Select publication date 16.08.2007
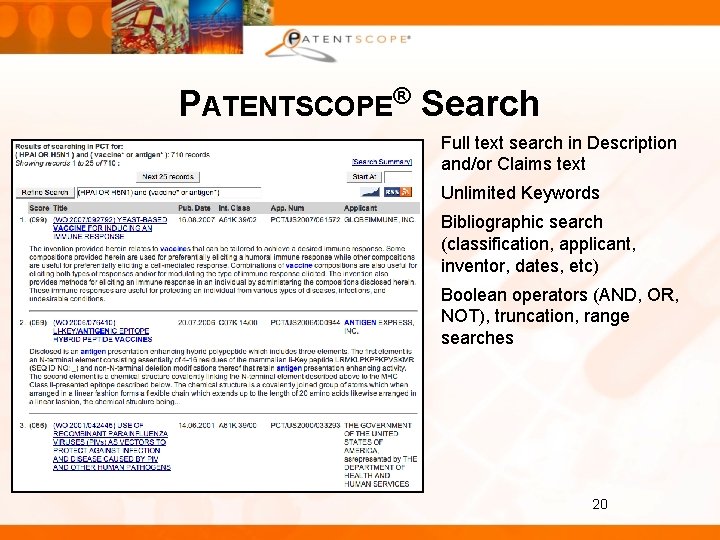Viewport: 720px width, 540px height. click(197, 220)
